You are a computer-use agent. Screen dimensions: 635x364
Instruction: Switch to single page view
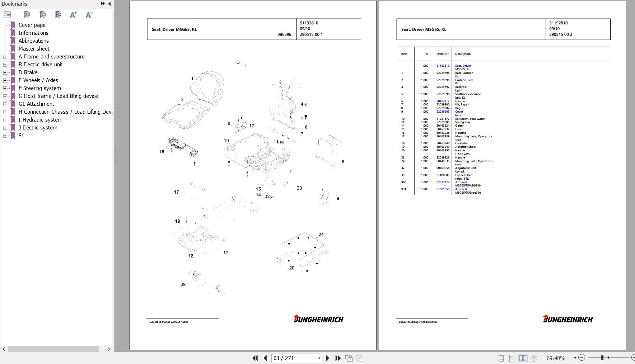tap(501, 358)
